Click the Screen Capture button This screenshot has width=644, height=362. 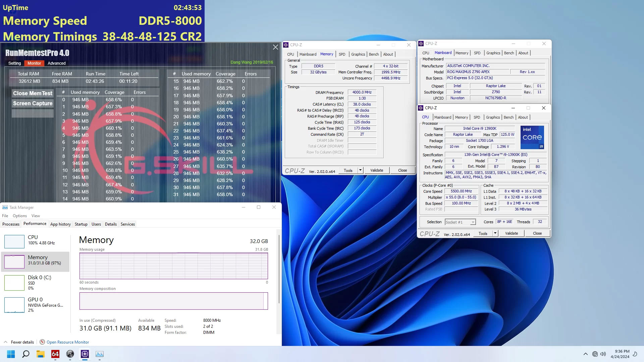tap(33, 103)
